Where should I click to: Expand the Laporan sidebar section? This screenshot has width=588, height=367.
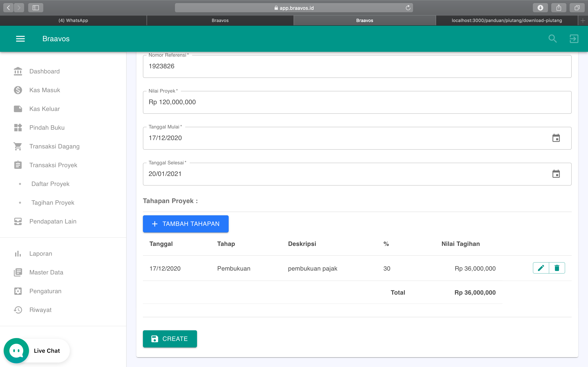click(41, 254)
